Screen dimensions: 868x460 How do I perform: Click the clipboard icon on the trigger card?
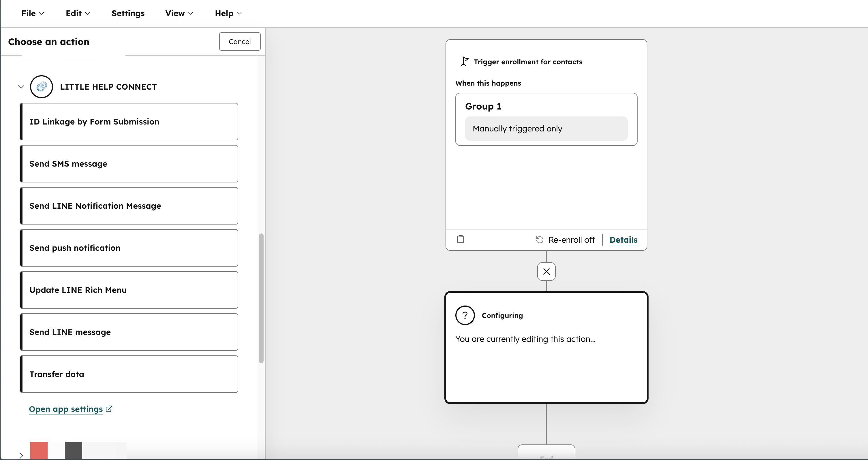(x=461, y=239)
